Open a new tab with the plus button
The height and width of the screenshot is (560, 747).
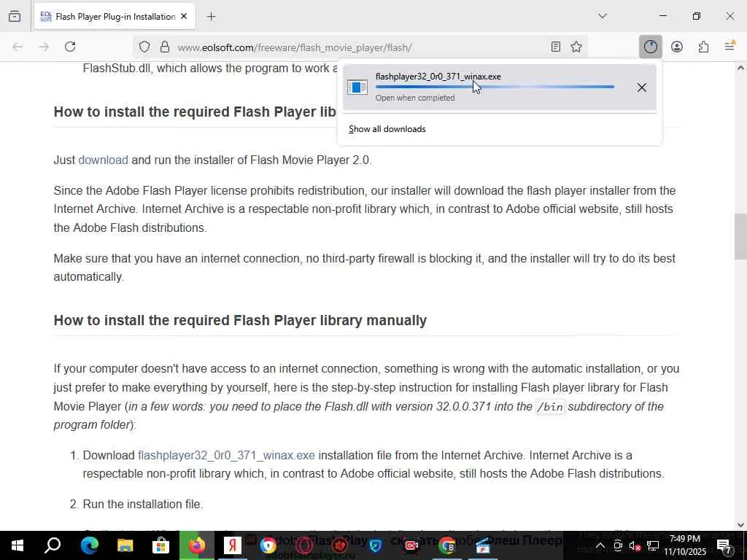click(211, 16)
